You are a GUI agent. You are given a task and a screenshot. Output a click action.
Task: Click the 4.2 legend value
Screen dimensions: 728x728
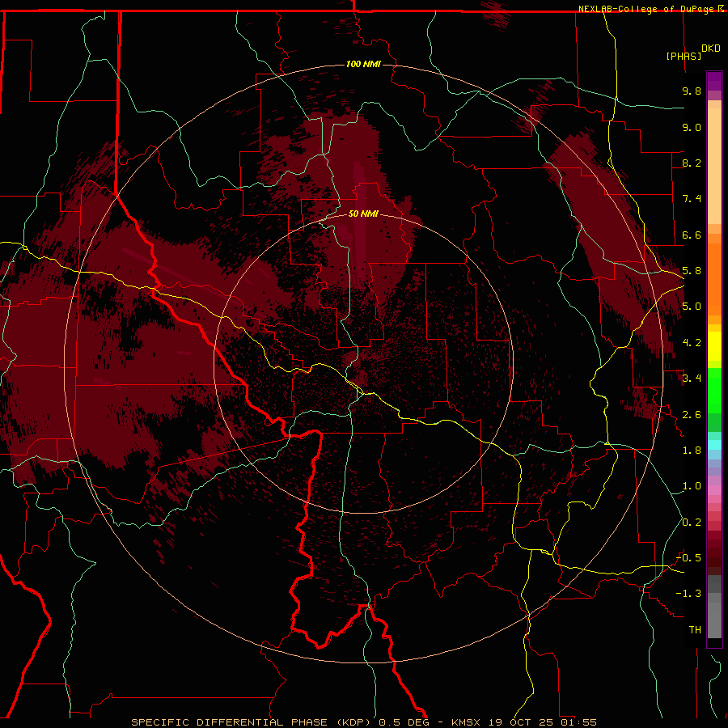(x=692, y=343)
